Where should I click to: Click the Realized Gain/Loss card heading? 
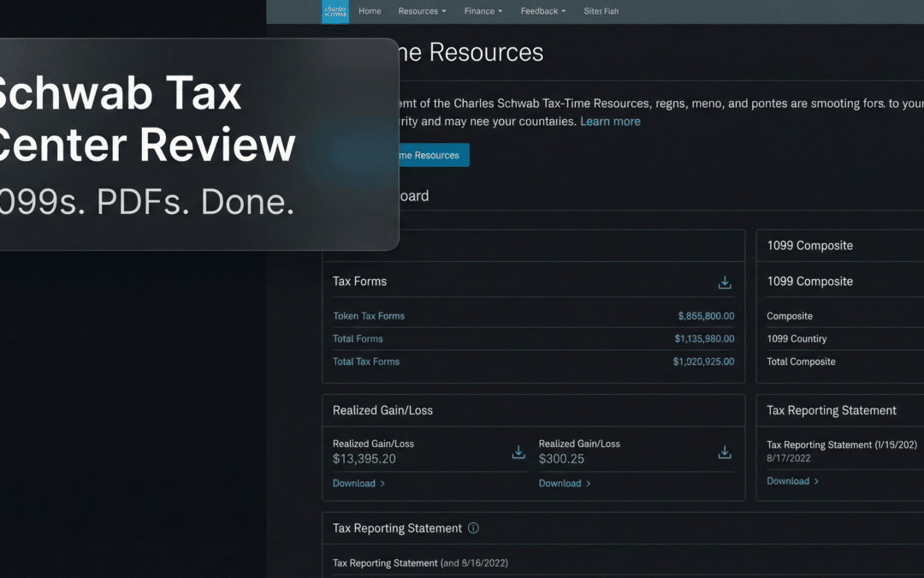(x=382, y=410)
